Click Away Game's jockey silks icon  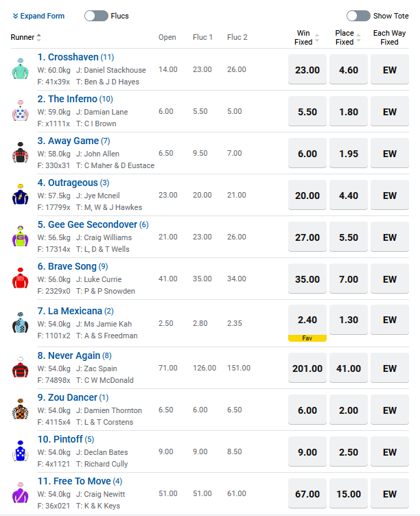pos(20,153)
